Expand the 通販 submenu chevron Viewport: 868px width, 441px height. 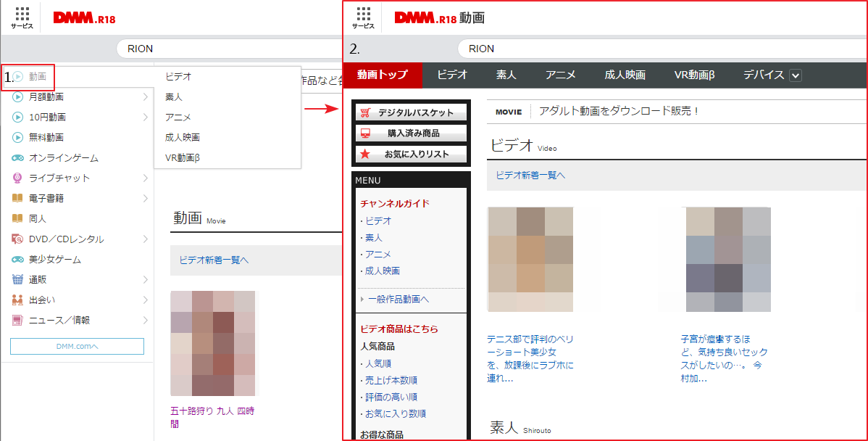(x=145, y=280)
